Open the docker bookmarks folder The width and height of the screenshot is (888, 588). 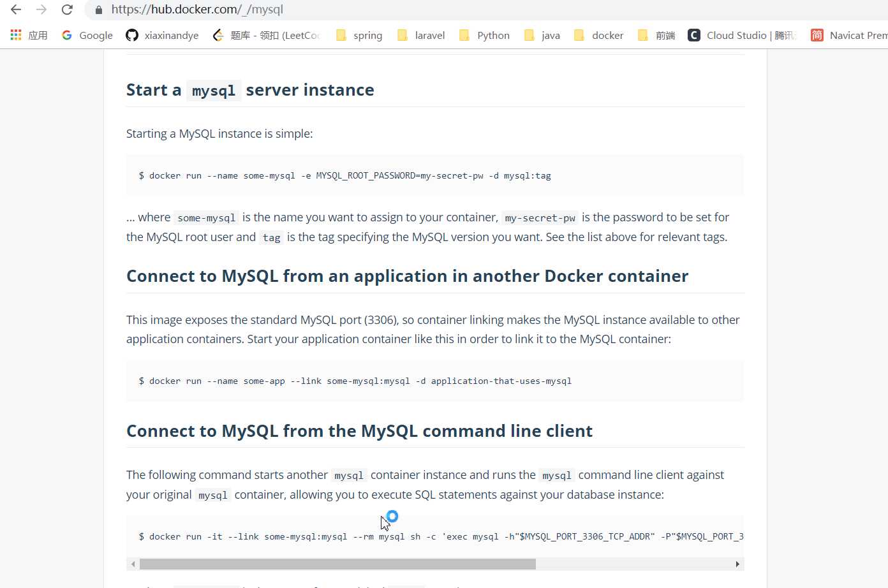(599, 35)
